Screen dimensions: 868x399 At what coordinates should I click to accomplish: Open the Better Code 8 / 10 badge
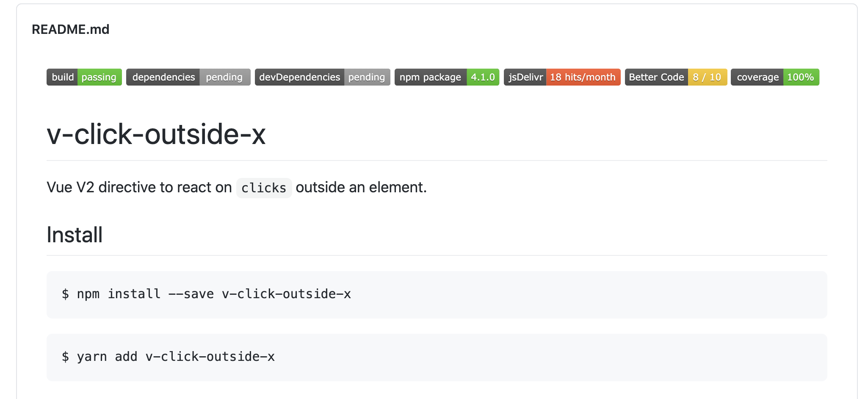tap(676, 77)
